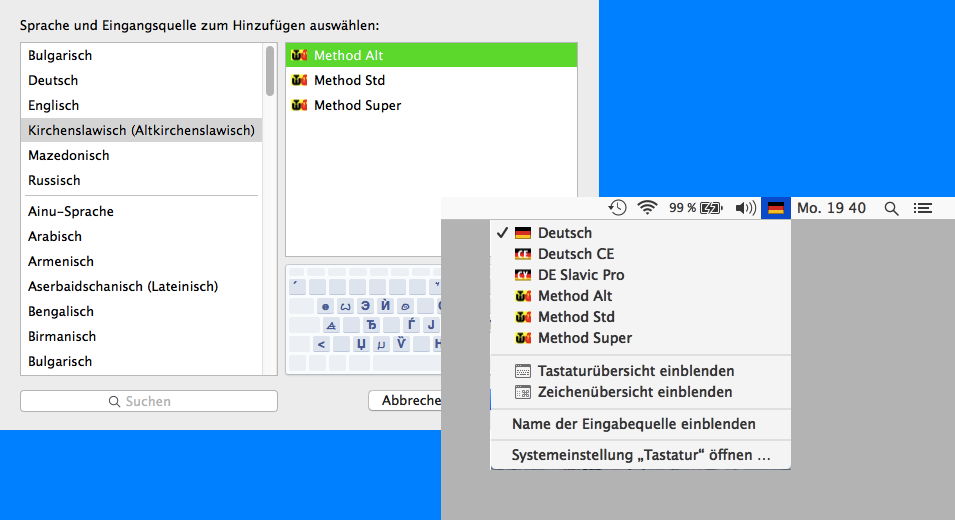955x520 pixels.
Task: Click the Wi-Fi status icon
Action: (x=648, y=208)
